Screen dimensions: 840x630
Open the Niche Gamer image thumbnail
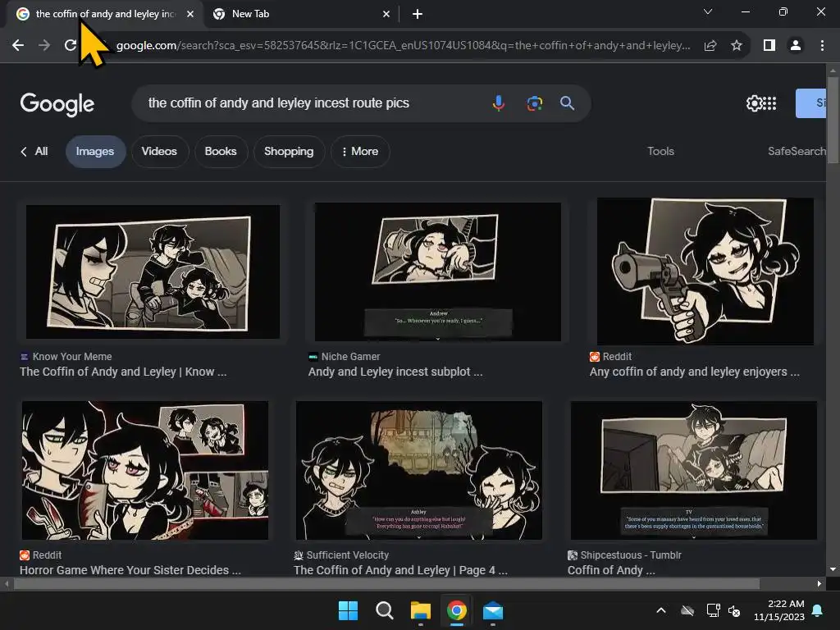tap(438, 272)
